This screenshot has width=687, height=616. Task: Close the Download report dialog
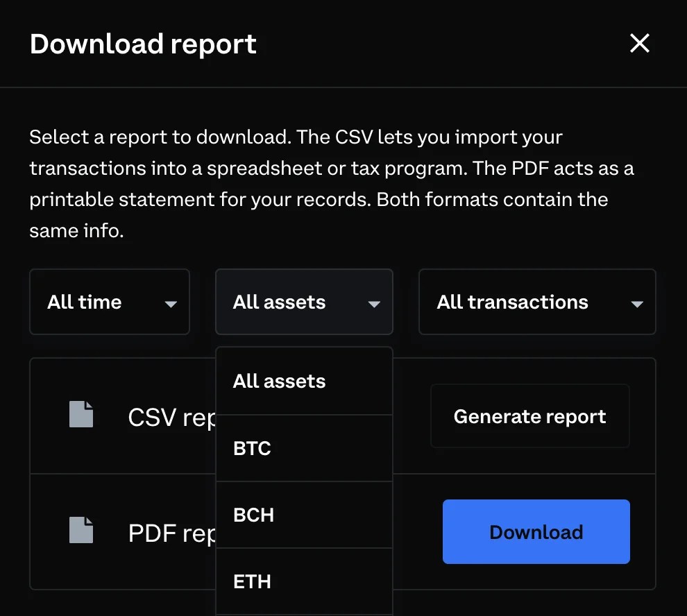639,44
